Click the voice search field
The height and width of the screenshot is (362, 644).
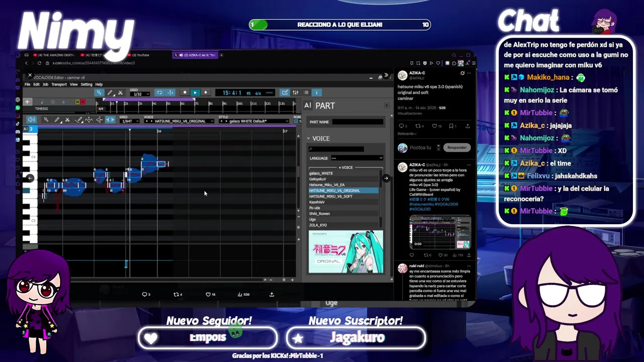336,149
